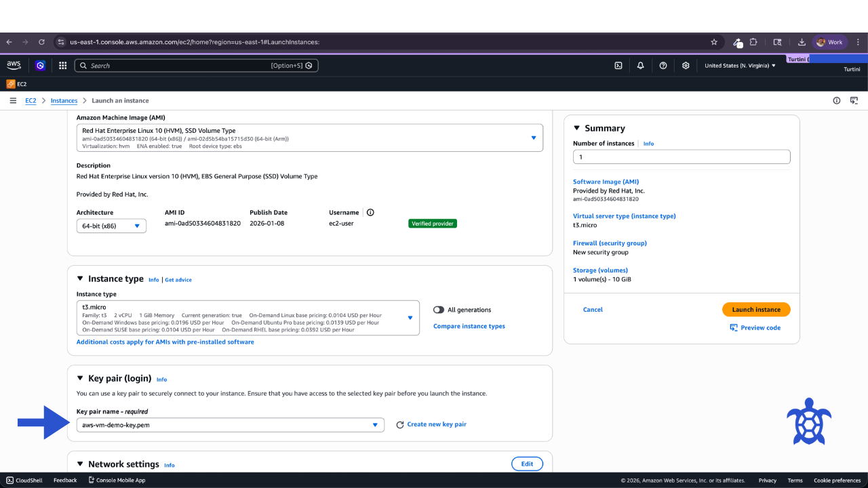Collapse the Key pair (login) section

(80, 378)
